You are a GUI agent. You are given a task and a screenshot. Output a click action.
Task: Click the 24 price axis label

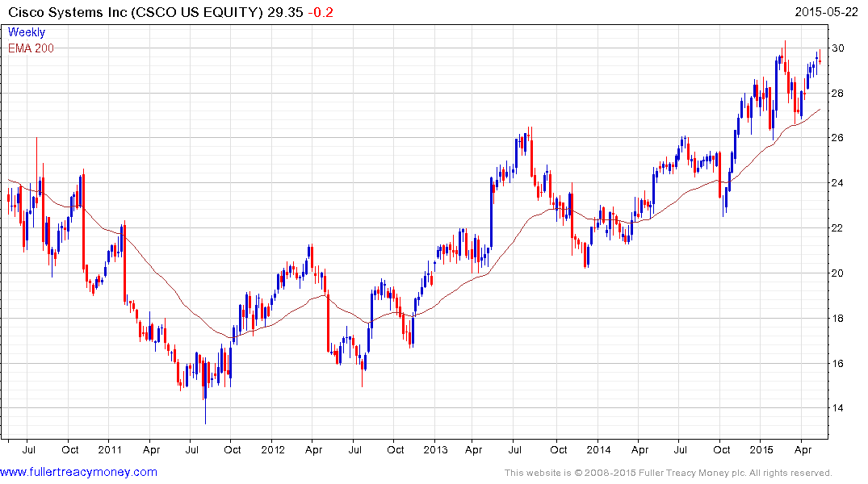pos(838,183)
